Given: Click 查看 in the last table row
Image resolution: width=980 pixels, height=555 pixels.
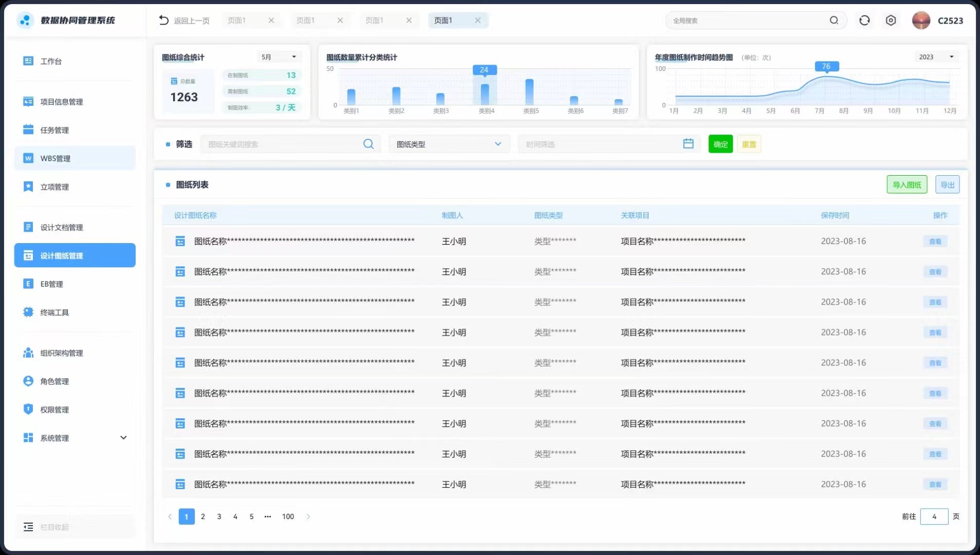Looking at the screenshot, I should (935, 484).
